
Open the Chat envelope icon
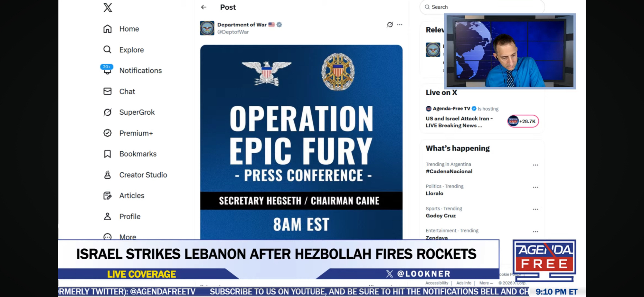pyautogui.click(x=108, y=91)
